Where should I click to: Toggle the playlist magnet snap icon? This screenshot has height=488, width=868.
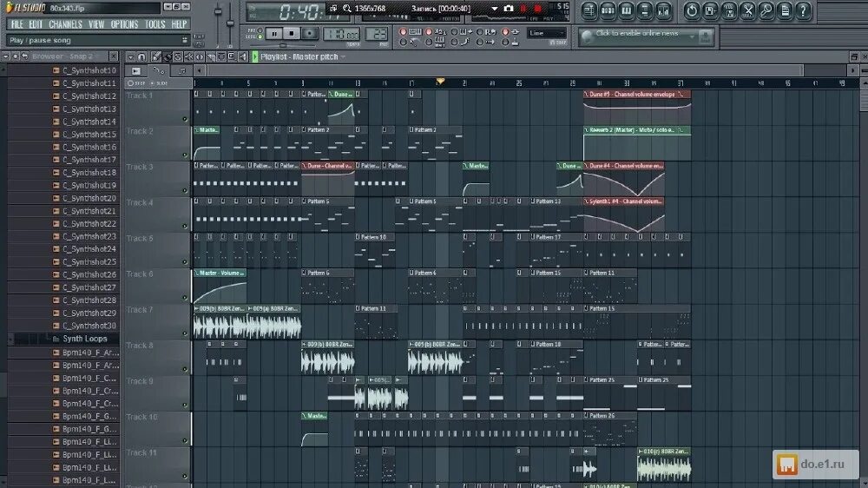click(x=141, y=57)
